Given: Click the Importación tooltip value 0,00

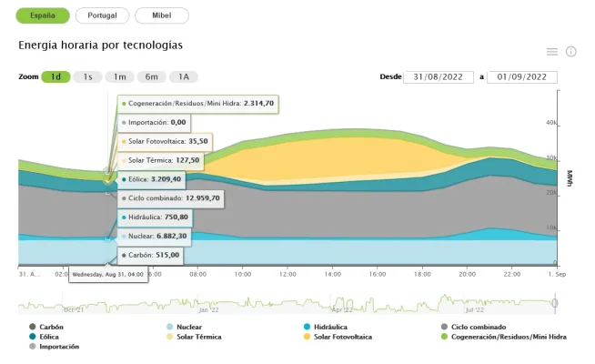Looking at the screenshot, I should pos(178,122).
